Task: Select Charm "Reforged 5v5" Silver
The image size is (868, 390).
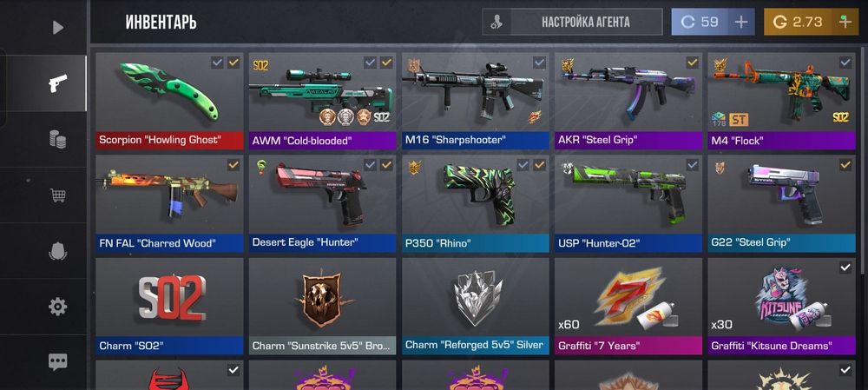Action: [x=476, y=306]
